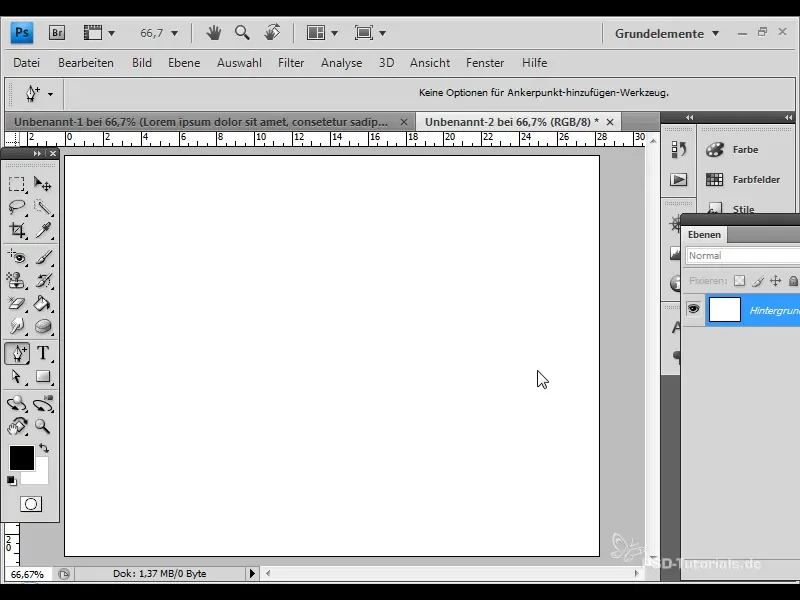The width and height of the screenshot is (800, 600).
Task: Select the Crop tool
Action: pos(16,230)
